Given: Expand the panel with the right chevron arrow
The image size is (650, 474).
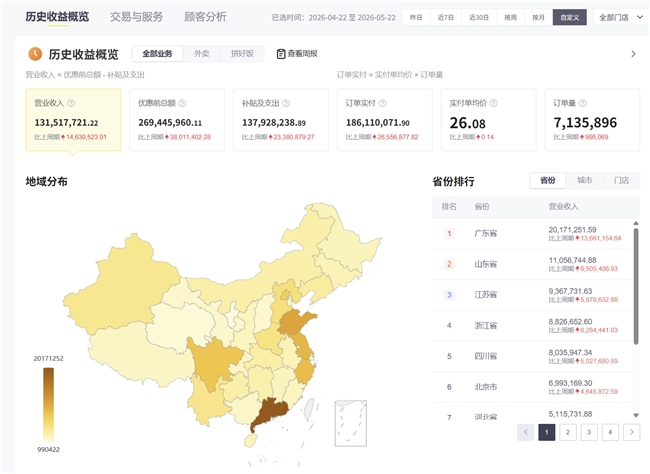Looking at the screenshot, I should [x=633, y=54].
